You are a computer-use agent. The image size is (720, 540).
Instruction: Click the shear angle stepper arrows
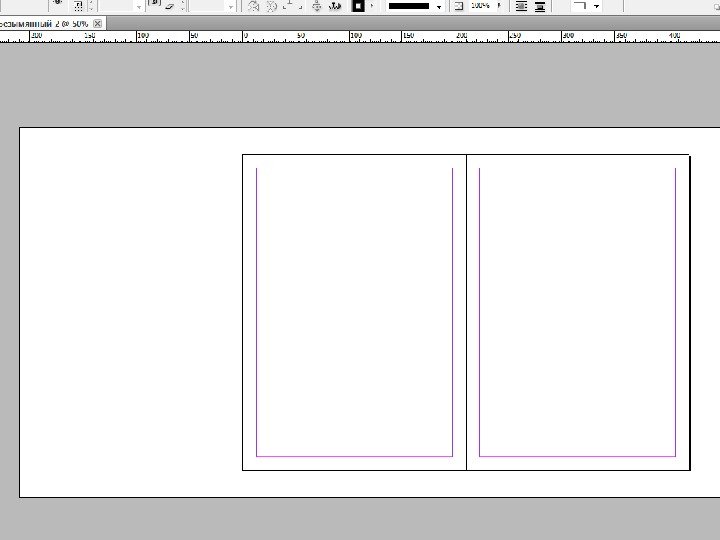coord(183,6)
